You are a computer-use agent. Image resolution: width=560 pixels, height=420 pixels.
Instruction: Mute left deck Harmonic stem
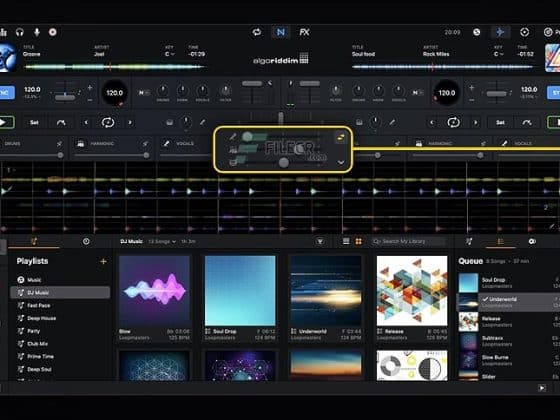click(145, 144)
